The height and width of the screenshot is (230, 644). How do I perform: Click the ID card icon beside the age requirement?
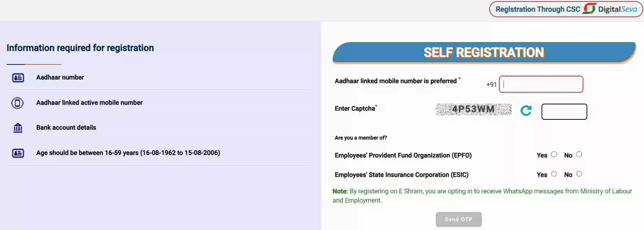pyautogui.click(x=18, y=153)
